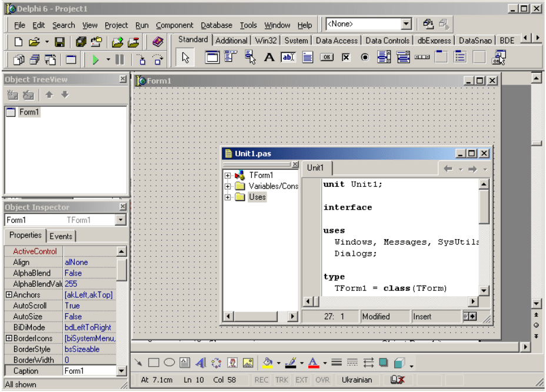This screenshot has height=392, width=546.
Task: Select Form1 in Object TreeView
Action: (29, 112)
